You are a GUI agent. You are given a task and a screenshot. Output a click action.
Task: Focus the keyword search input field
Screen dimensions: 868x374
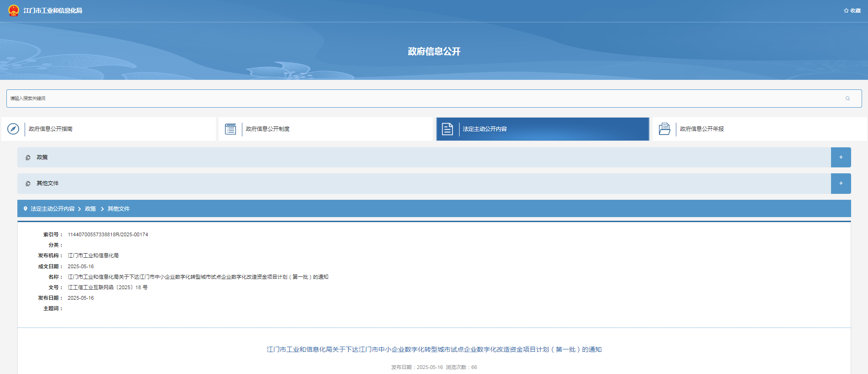pos(411,99)
